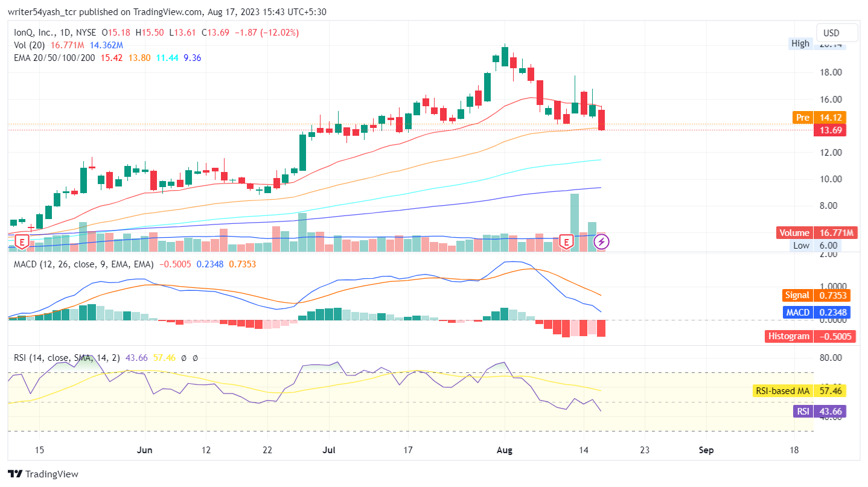Click the Sep date on time axis
Screen dimensions: 868x487
[706, 450]
